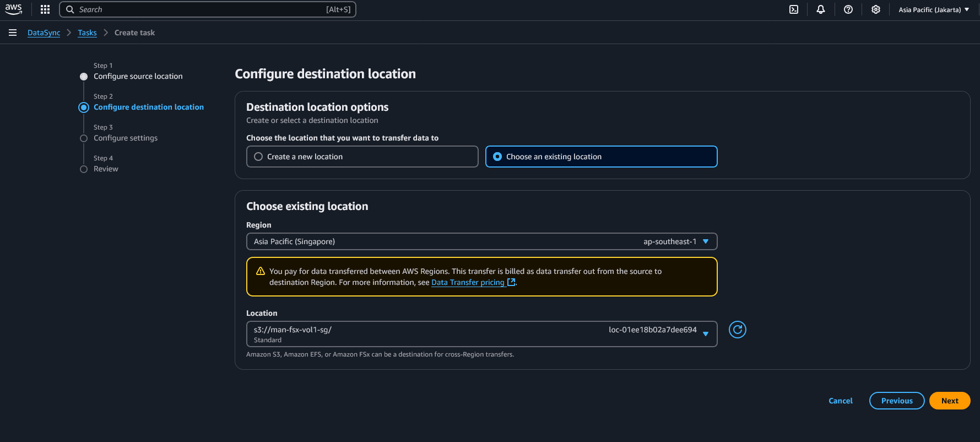Click the Cancel button
Viewport: 980px width, 442px height.
pyautogui.click(x=840, y=401)
